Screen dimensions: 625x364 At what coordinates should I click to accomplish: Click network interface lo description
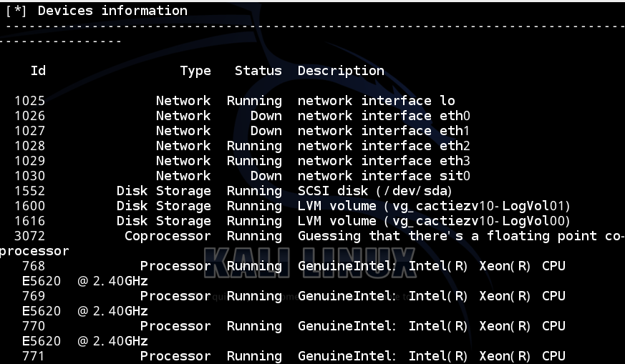coord(377,101)
